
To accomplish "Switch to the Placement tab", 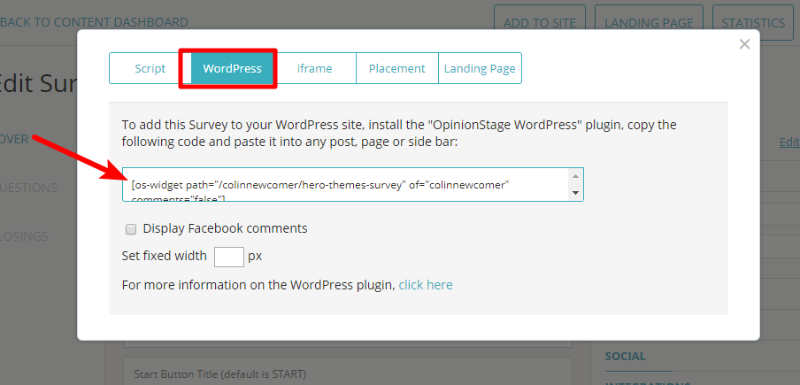I will coord(397,68).
